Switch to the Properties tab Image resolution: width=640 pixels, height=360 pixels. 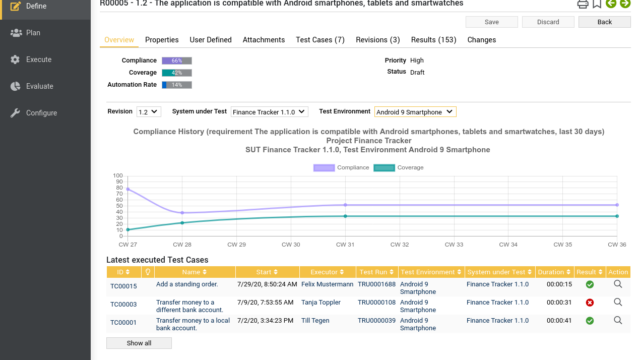click(162, 40)
